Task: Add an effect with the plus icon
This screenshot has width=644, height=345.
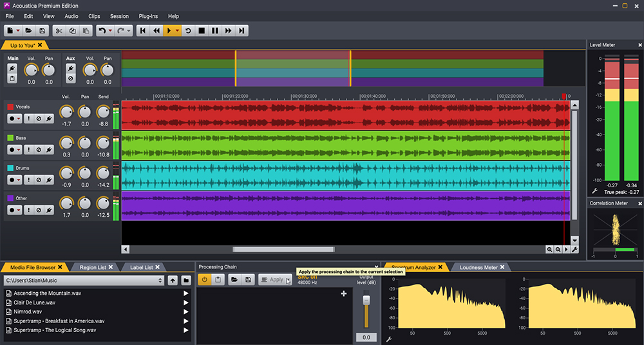Action: coord(343,294)
